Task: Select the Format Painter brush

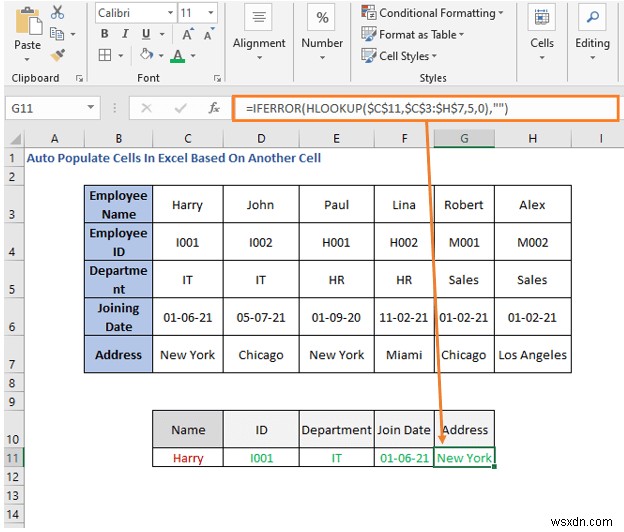Action: [x=58, y=55]
